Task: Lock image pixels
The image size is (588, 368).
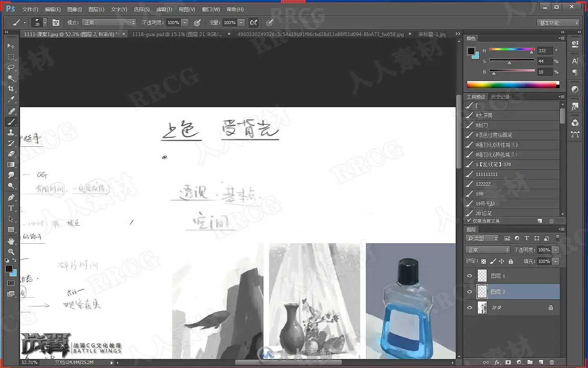Action: pyautogui.click(x=493, y=261)
